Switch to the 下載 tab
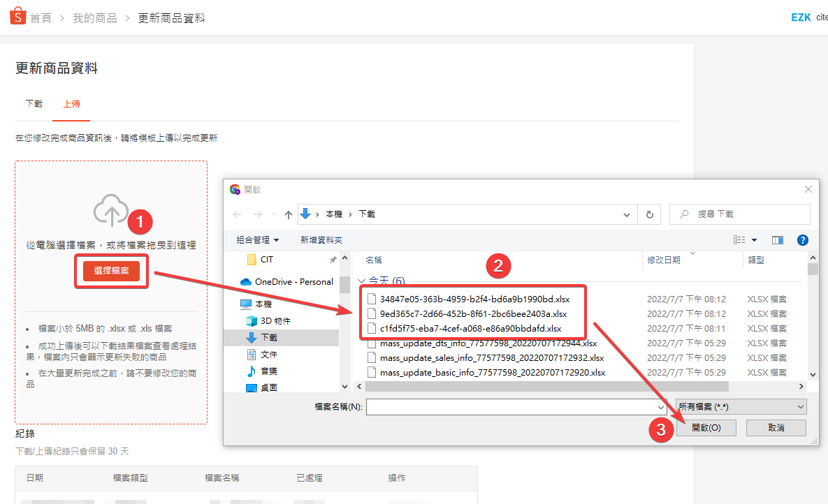The image size is (828, 504). (x=34, y=103)
